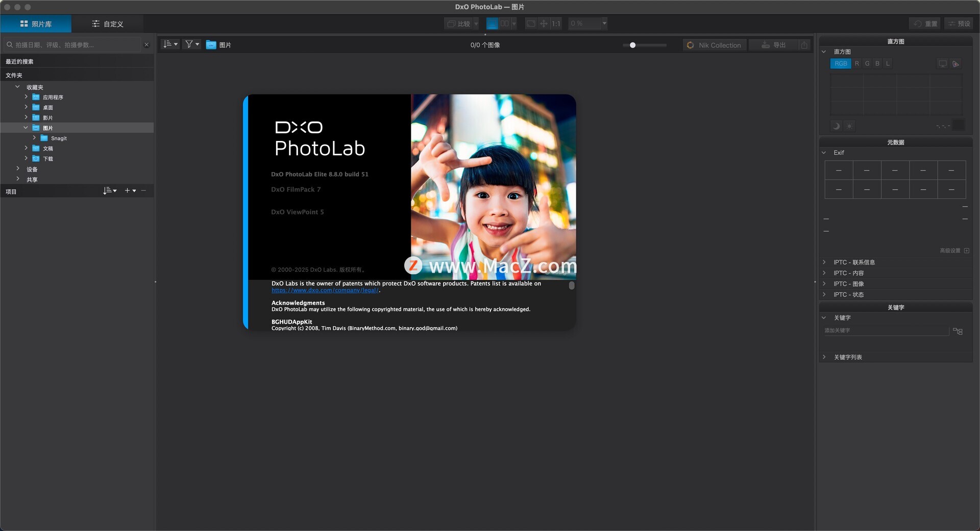The height and width of the screenshot is (531, 980).
Task: Select the 桌面 folder icon
Action: [x=36, y=107]
